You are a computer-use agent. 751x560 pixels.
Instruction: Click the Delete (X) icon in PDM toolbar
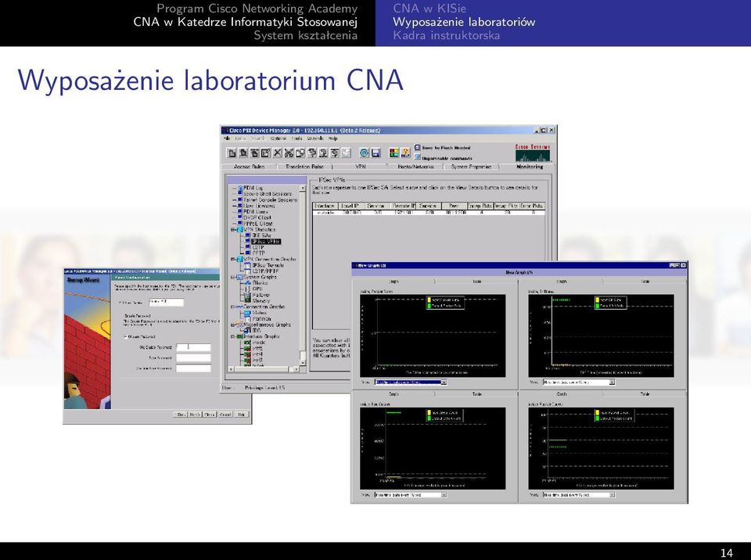[277, 153]
